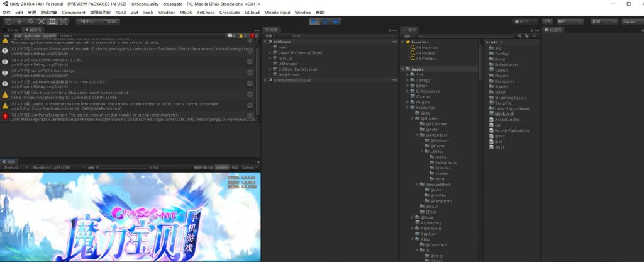Select the Rect transform tool
Viewport: 644px width, 262px height.
click(53, 21)
